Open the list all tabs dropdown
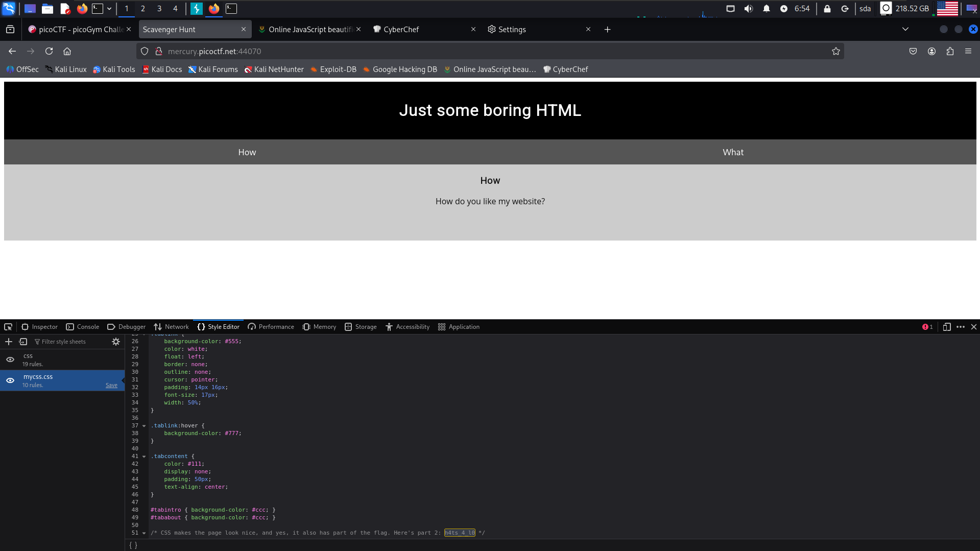The width and height of the screenshot is (980, 551). [x=905, y=29]
